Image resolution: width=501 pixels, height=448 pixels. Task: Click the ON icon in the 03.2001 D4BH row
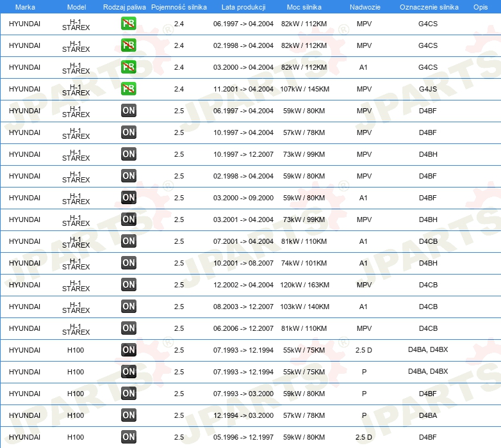coord(129,220)
